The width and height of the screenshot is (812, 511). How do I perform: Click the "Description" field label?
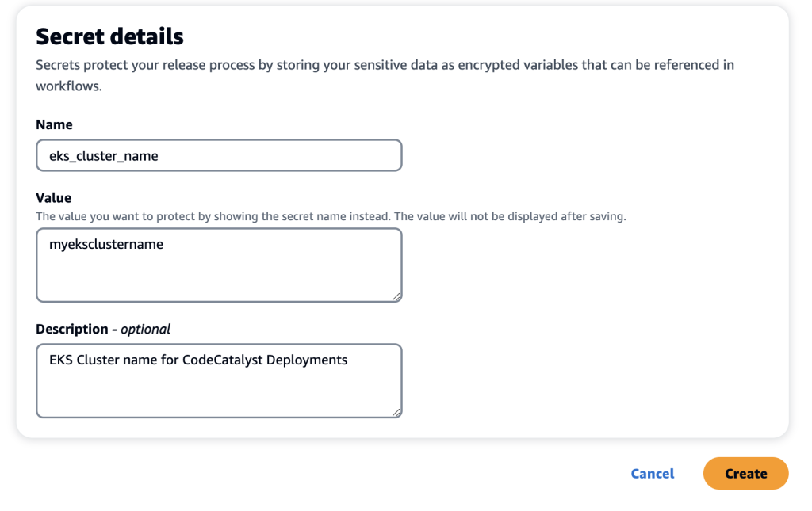(x=72, y=329)
